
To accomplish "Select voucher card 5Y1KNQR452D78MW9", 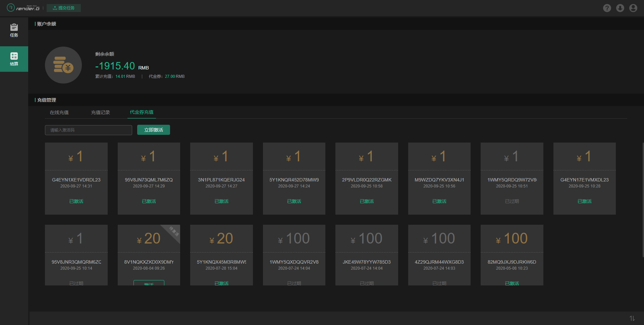I will coord(294,178).
